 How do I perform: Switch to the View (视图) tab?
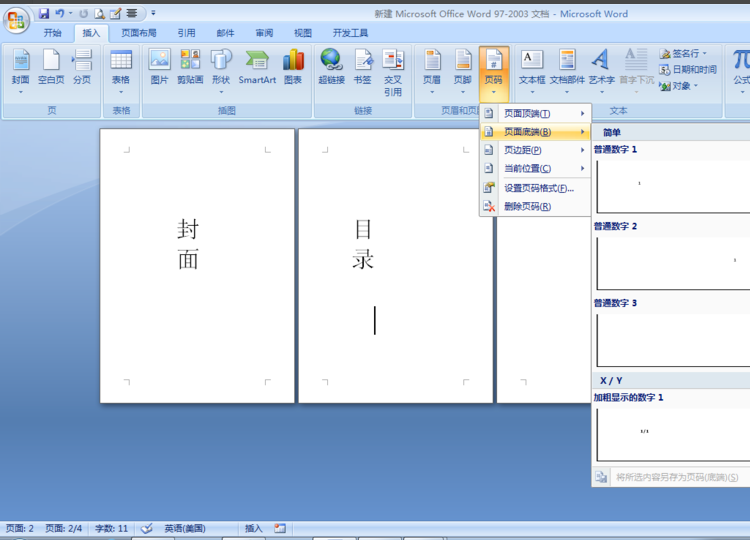tap(303, 33)
